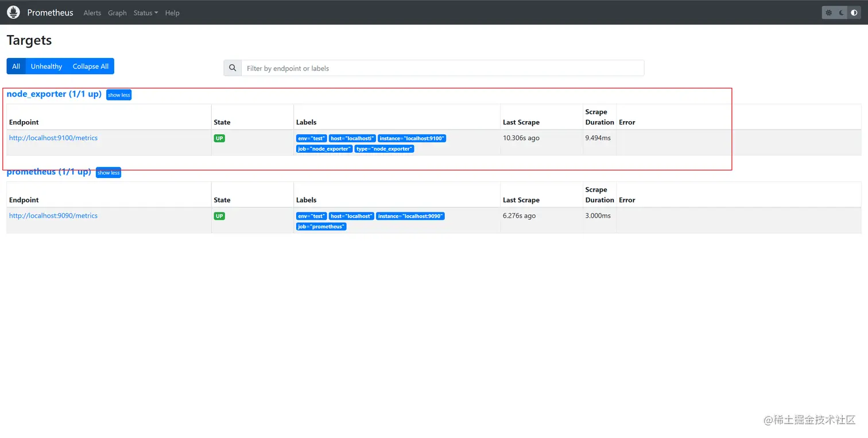Image resolution: width=868 pixels, height=438 pixels.
Task: Switch to the dark theme (moon icon)
Action: pos(842,12)
